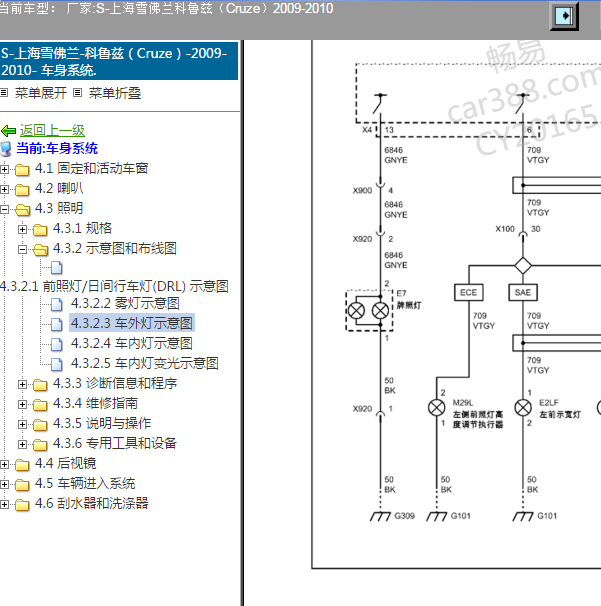Open 4.1 固定和活动车窗 section
This screenshot has width=601, height=606.
point(91,168)
